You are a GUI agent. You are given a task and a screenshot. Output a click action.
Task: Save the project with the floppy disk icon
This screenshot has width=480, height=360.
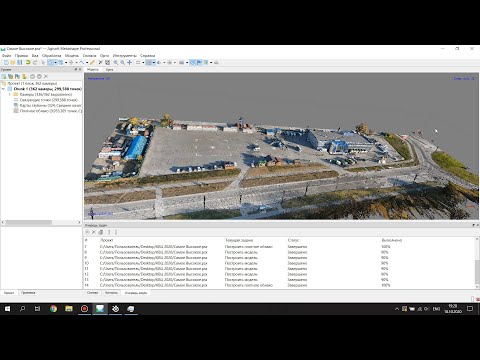coord(20,62)
